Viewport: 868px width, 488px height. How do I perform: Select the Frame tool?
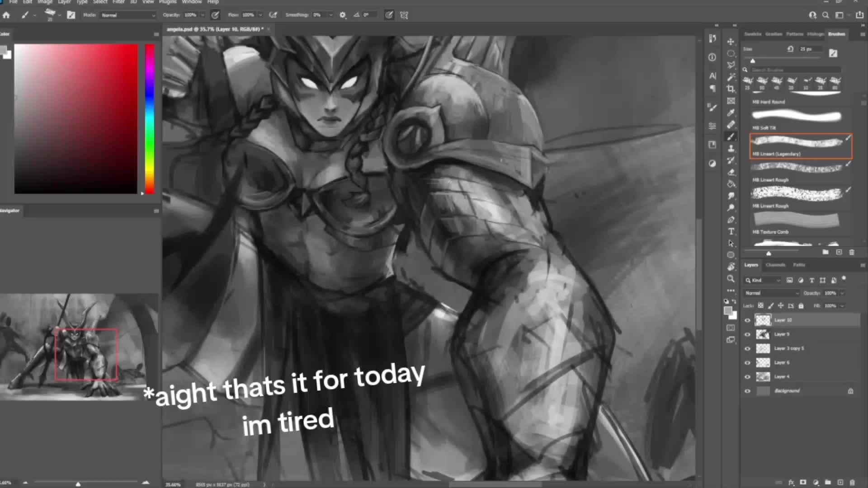pos(731,101)
